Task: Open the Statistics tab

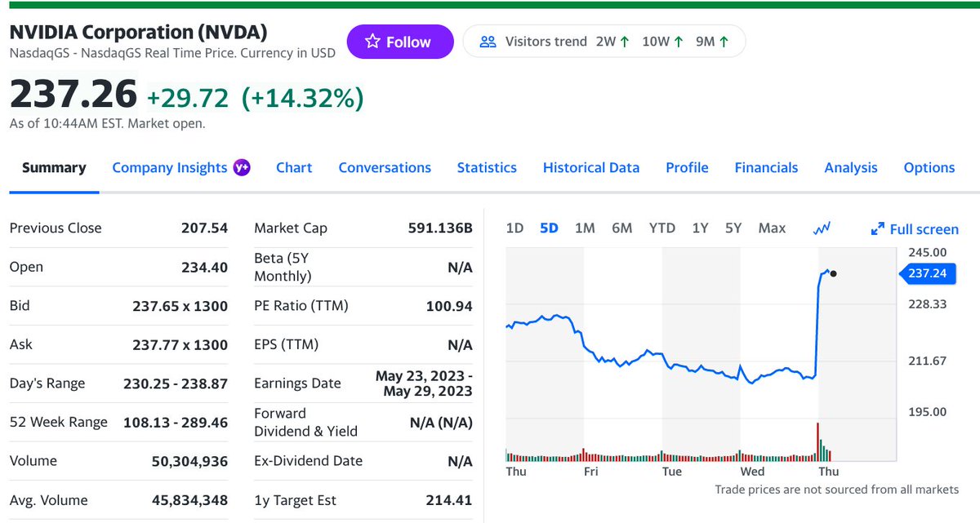Action: click(487, 167)
